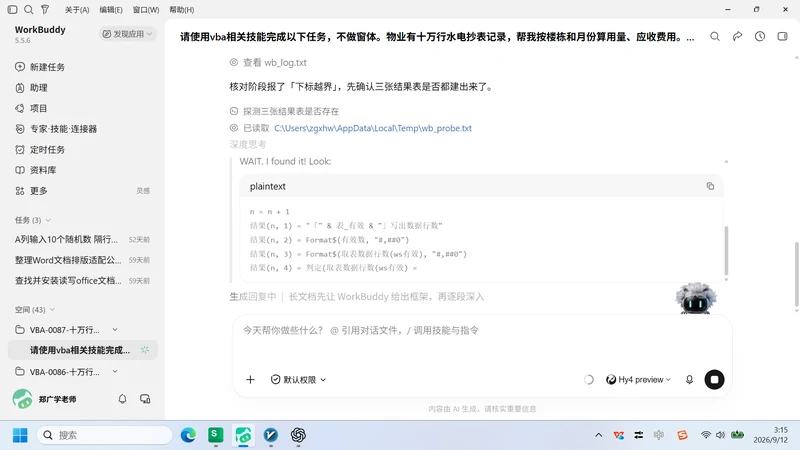Expand the 发现应用 dropdown
The width and height of the screenshot is (800, 450).
[127, 34]
